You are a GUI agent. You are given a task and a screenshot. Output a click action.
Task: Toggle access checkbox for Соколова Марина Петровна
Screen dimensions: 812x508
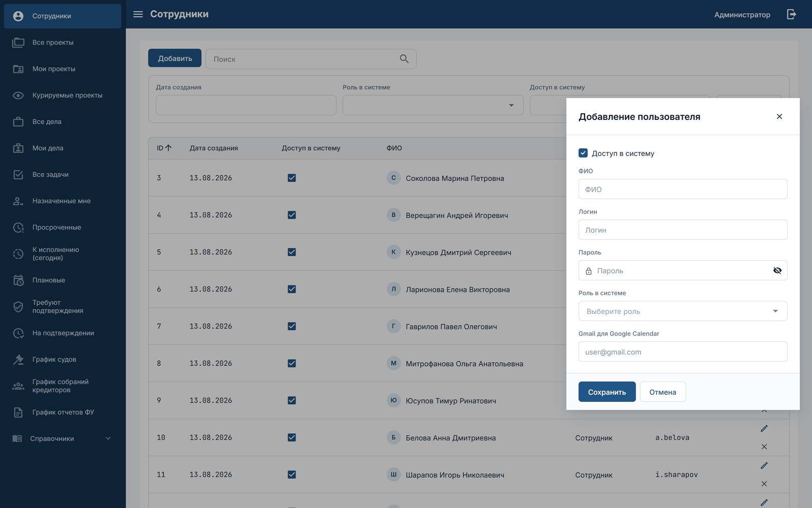click(x=292, y=178)
